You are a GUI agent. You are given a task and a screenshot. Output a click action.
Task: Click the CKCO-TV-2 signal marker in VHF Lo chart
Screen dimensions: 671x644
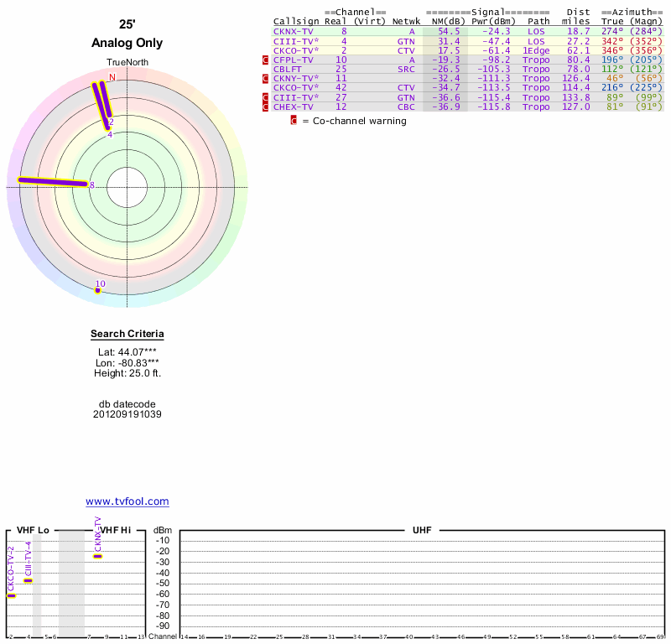pos(11,595)
